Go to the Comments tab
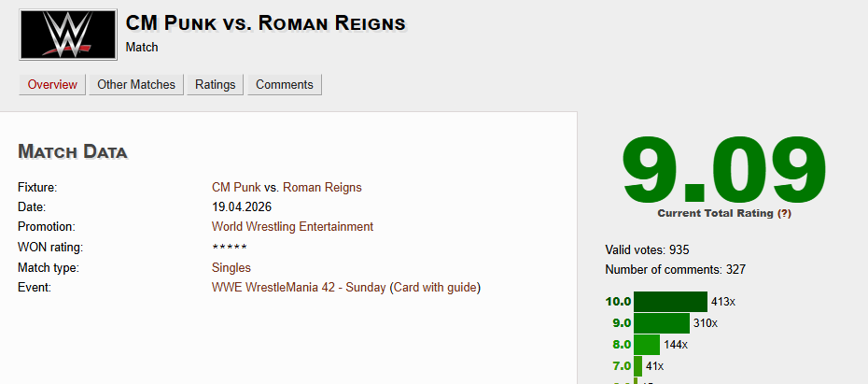 [x=285, y=85]
